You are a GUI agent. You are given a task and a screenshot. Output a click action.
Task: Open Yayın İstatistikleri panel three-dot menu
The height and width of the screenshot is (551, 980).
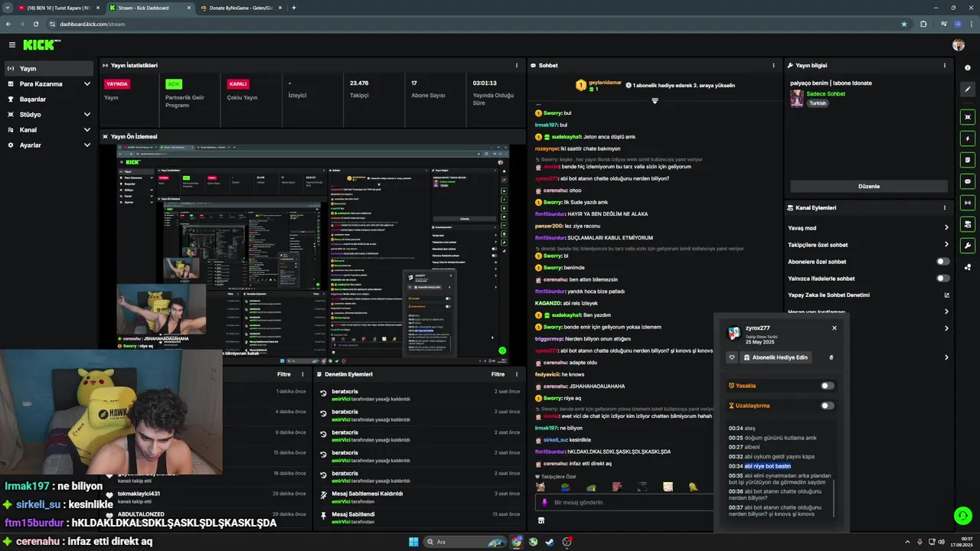(517, 65)
